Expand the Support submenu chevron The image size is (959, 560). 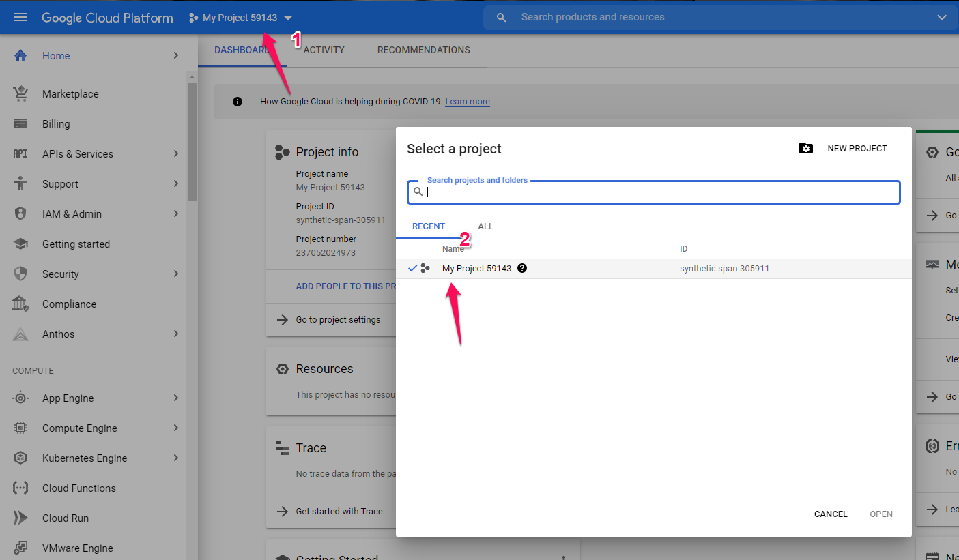point(175,184)
